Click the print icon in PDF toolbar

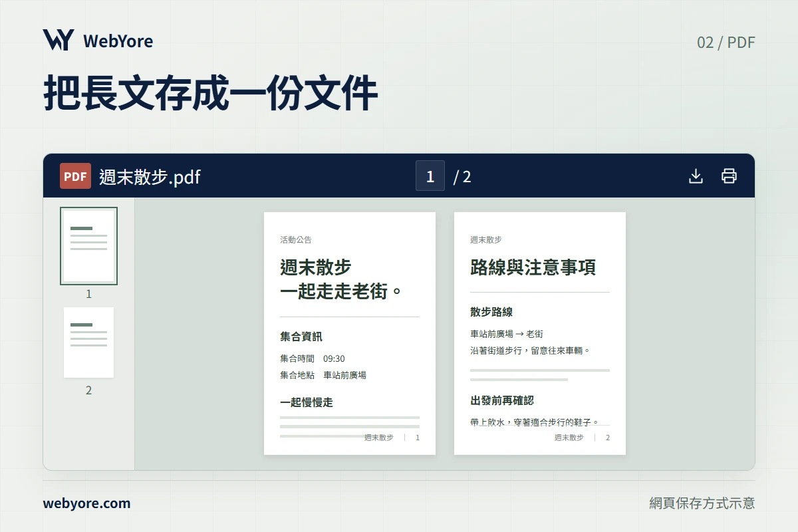pyautogui.click(x=730, y=176)
